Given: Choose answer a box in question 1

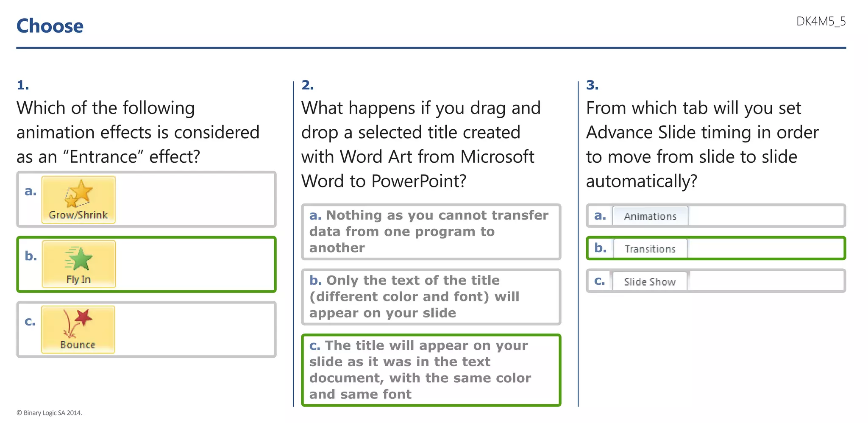Looking at the screenshot, I should pyautogui.click(x=195, y=199).
